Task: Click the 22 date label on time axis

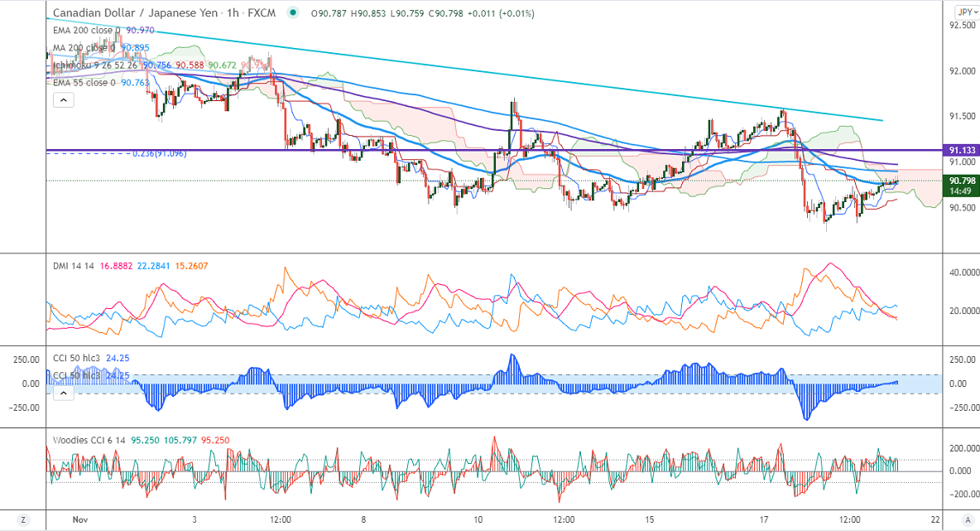Action: 935,519
